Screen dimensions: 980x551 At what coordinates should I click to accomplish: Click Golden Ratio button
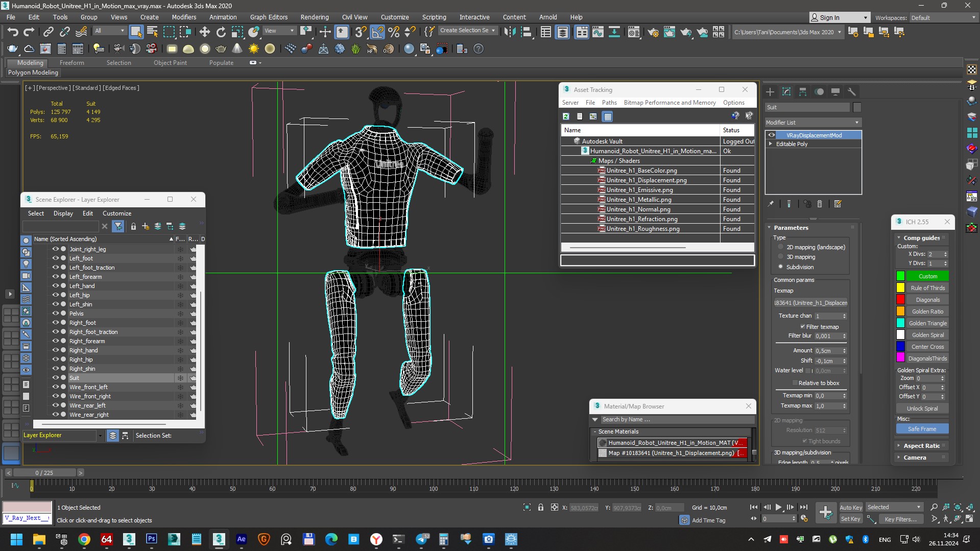click(927, 312)
